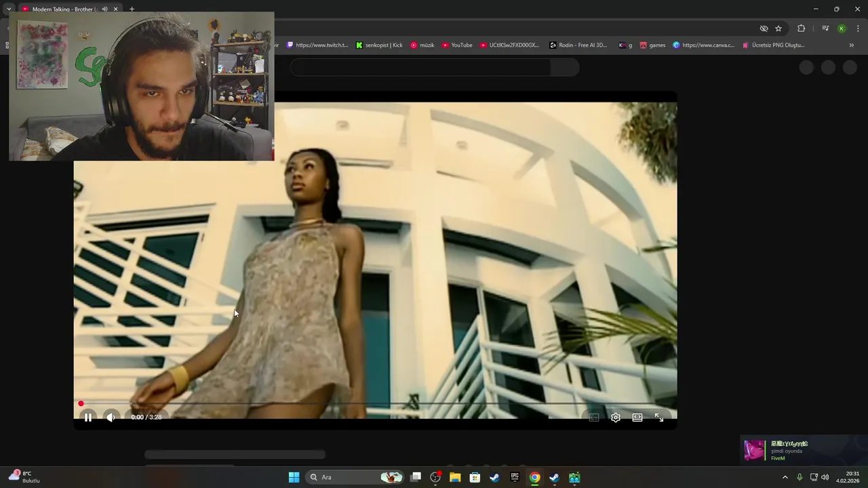Seek along the video progress bar
Image resolution: width=868 pixels, height=488 pixels.
click(x=375, y=404)
